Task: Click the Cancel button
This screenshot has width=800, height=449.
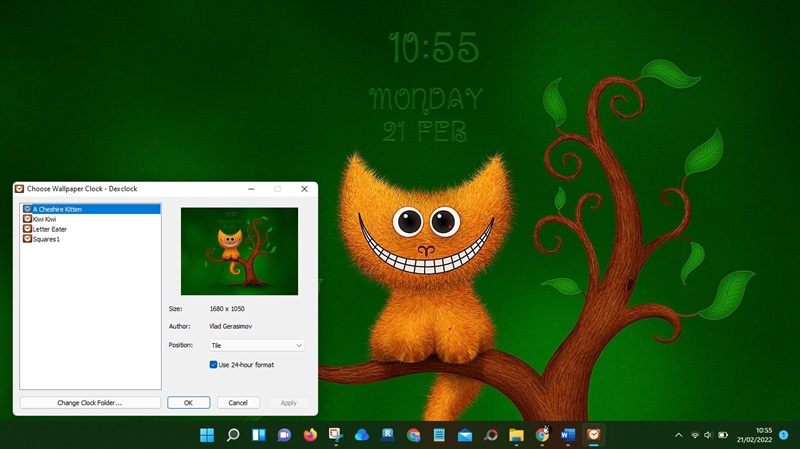Action: click(238, 403)
